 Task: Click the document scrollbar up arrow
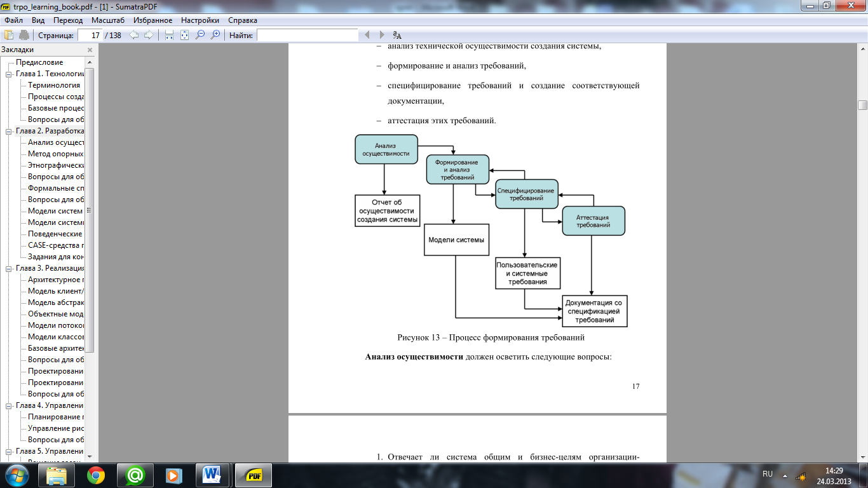[x=862, y=48]
